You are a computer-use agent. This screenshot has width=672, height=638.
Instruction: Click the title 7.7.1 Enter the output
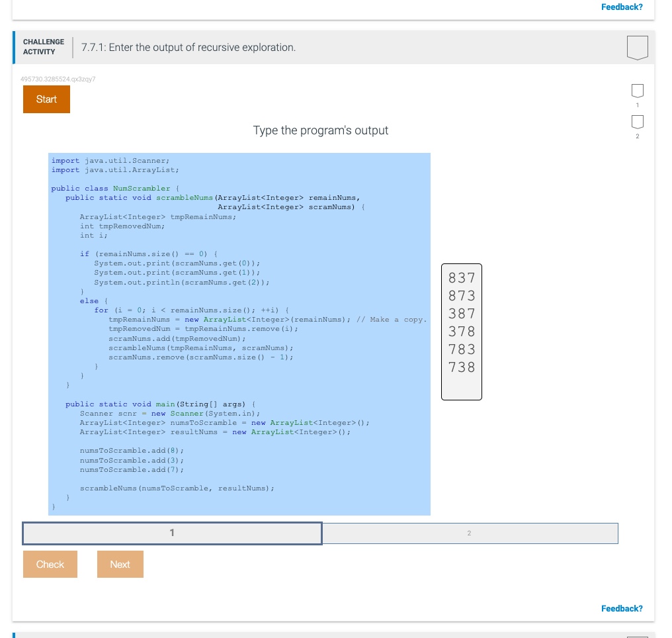[x=188, y=47]
